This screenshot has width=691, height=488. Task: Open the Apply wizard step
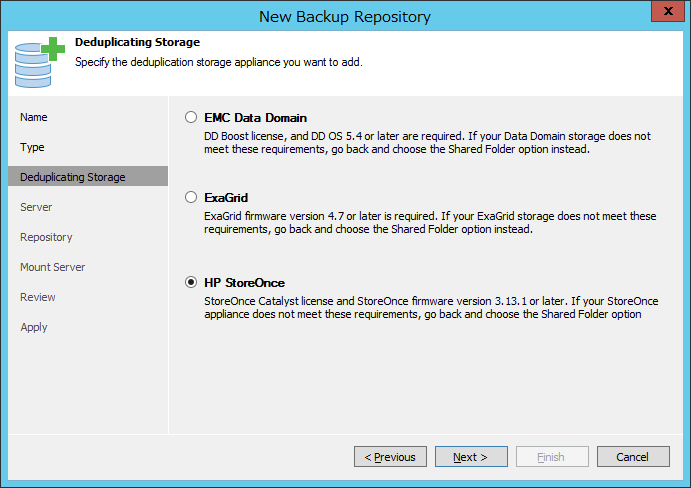click(x=33, y=327)
